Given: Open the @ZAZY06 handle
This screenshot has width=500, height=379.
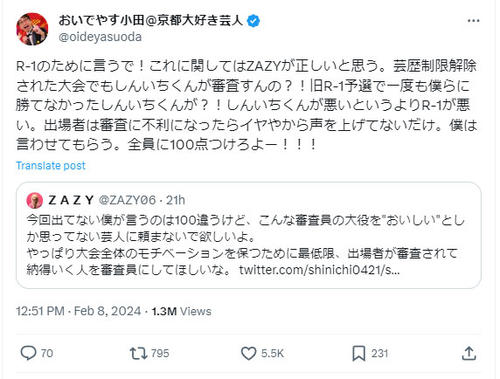Looking at the screenshot, I should coord(127,200).
